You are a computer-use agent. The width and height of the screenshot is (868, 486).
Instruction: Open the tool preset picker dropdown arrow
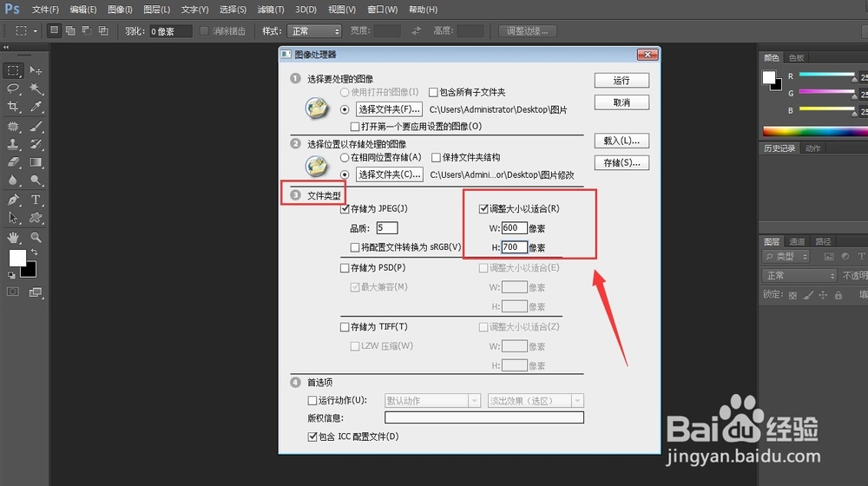(x=35, y=31)
